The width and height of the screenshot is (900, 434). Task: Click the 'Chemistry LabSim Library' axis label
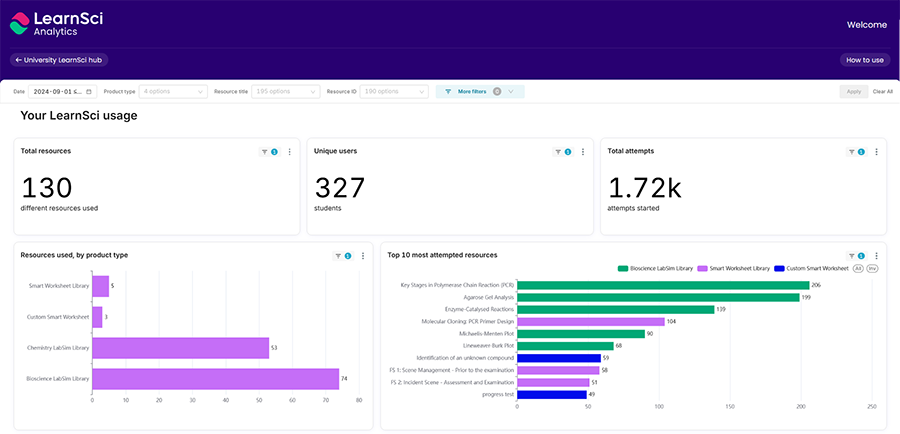pyautogui.click(x=59, y=348)
